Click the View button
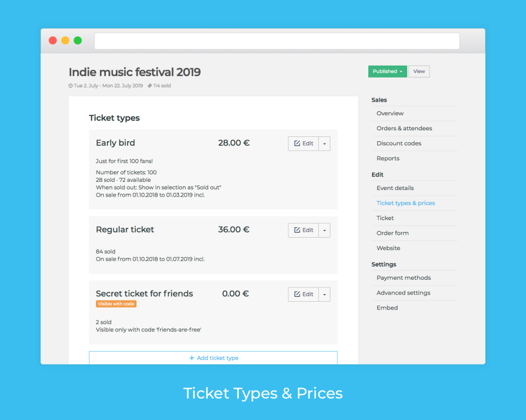526x420 pixels. 419,71
